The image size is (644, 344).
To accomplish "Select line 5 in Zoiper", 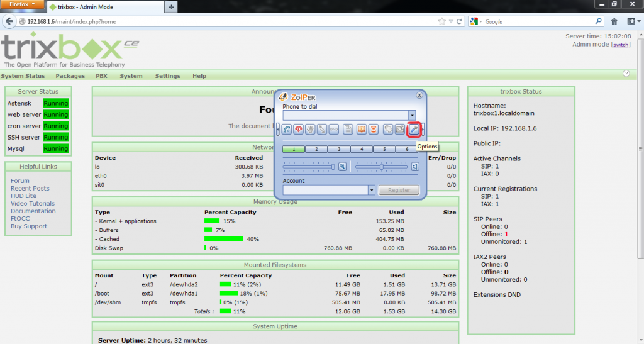I will tap(384, 149).
